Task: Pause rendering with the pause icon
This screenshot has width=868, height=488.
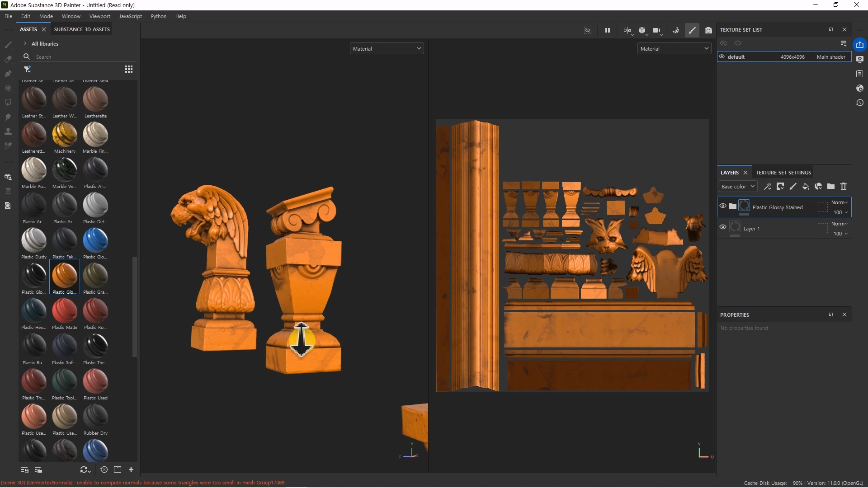Action: point(608,30)
